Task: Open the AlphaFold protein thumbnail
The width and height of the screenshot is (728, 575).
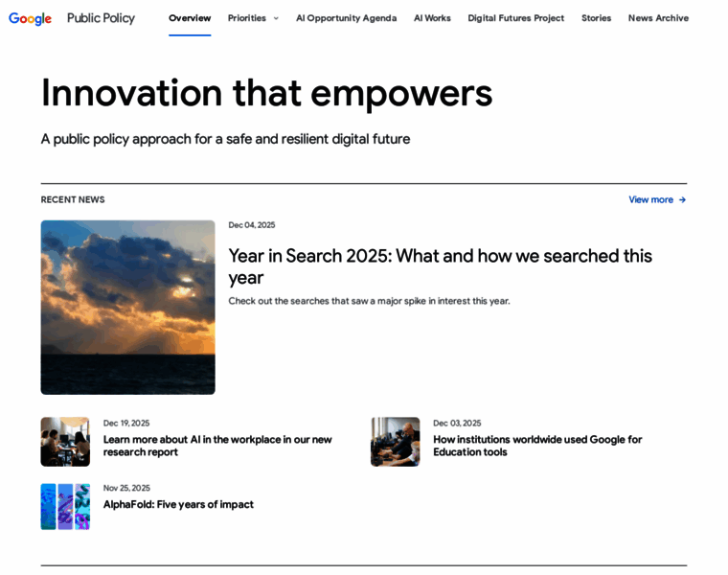Action: click(65, 507)
